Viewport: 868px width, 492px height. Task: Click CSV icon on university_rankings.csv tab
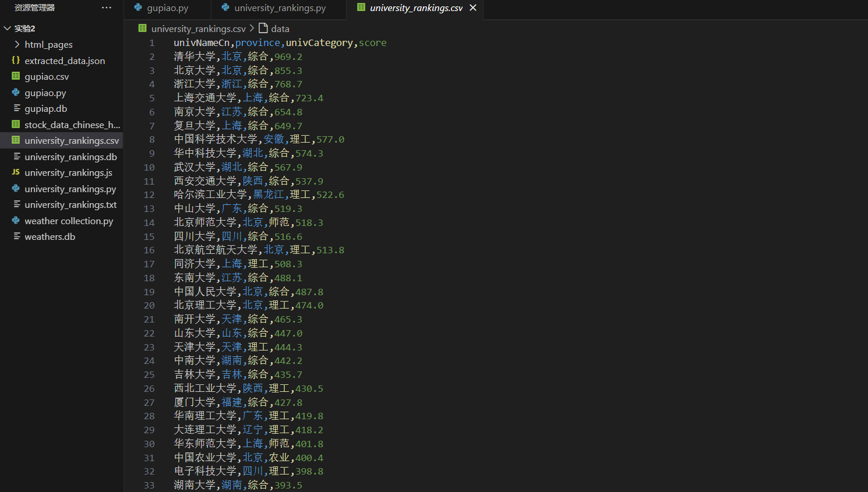(x=361, y=8)
